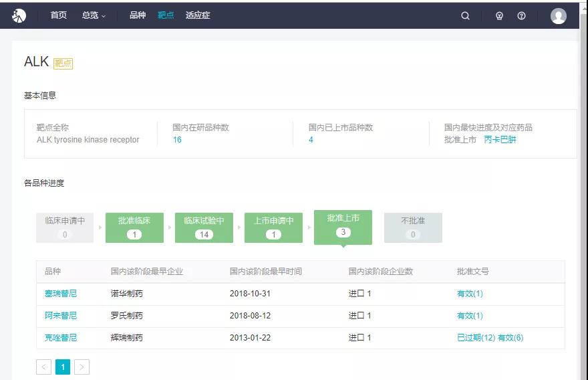Open the 塞瑞替尼 drug link

(x=61, y=294)
